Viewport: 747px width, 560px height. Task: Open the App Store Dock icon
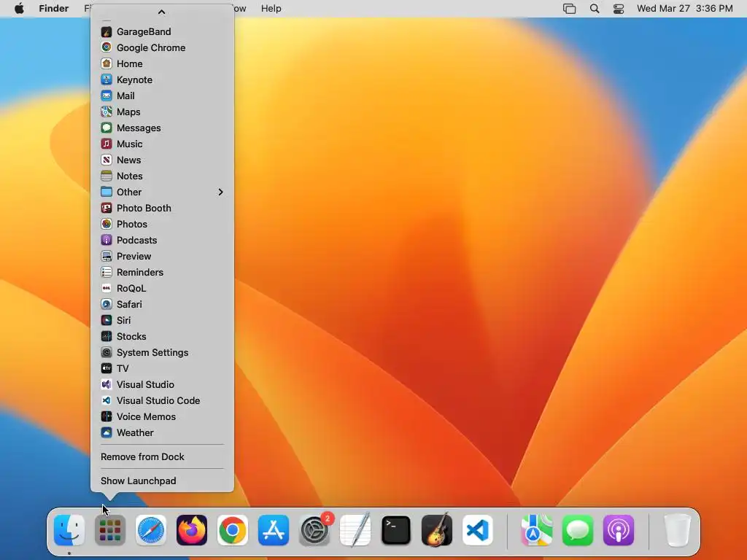pos(274,530)
